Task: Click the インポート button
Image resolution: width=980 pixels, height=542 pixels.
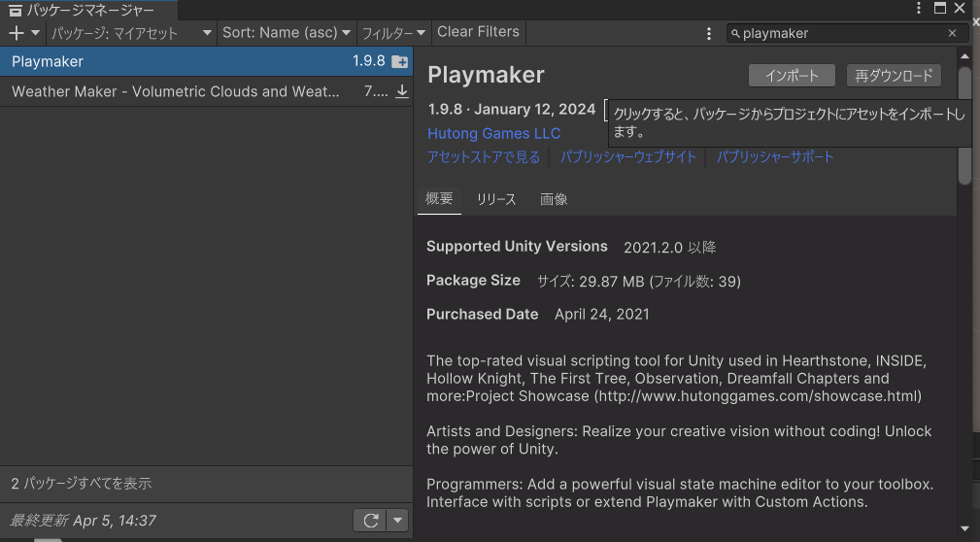Action: [792, 76]
